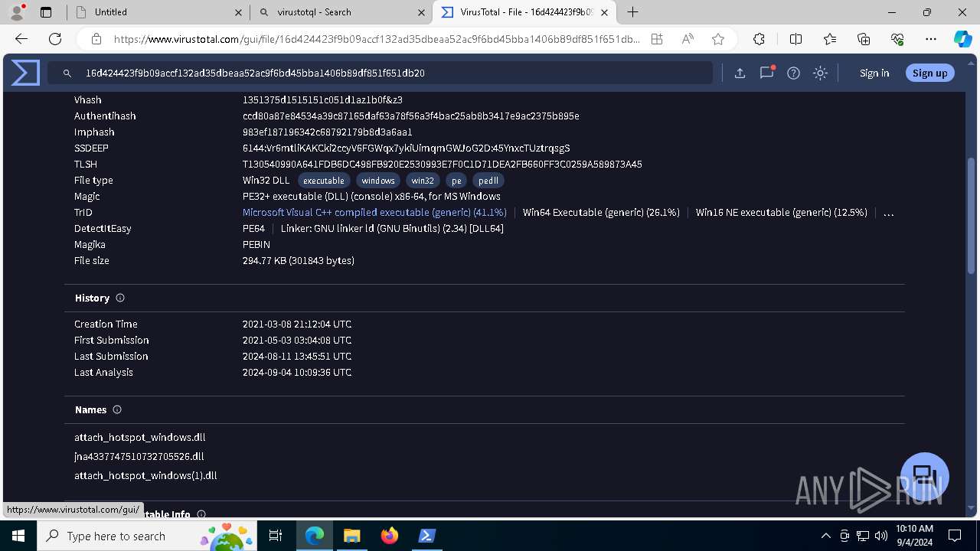980x551 pixels.
Task: Switch to virustotql - Search tab
Action: (x=341, y=12)
